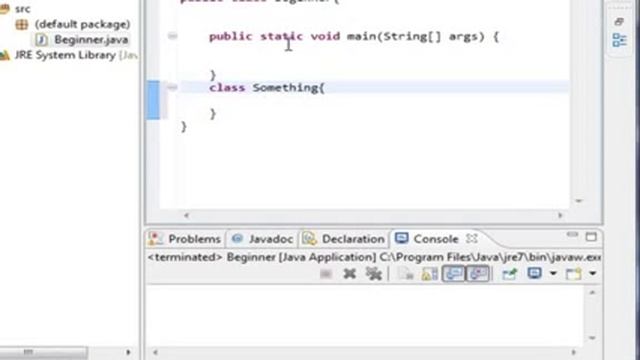Screen dimensions: 640x360
Task: Open the Display Selected Console dropdown arrow
Action: click(x=553, y=273)
